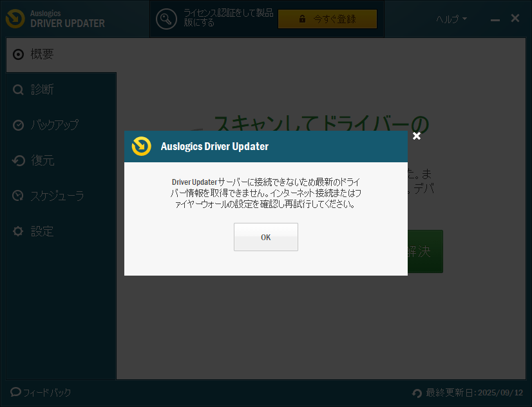Close the main Driver Updater window
The height and width of the screenshot is (407, 532).
515,18
